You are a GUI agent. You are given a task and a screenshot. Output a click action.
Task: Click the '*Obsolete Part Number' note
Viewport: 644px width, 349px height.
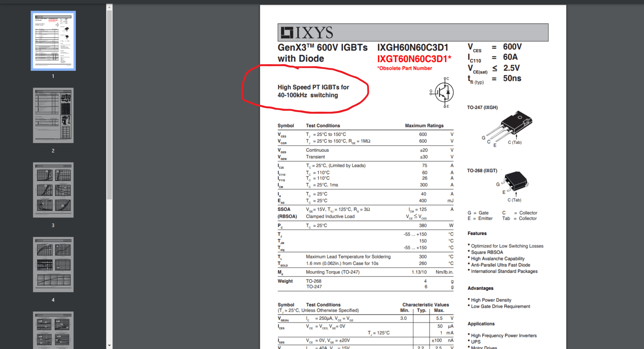(405, 68)
